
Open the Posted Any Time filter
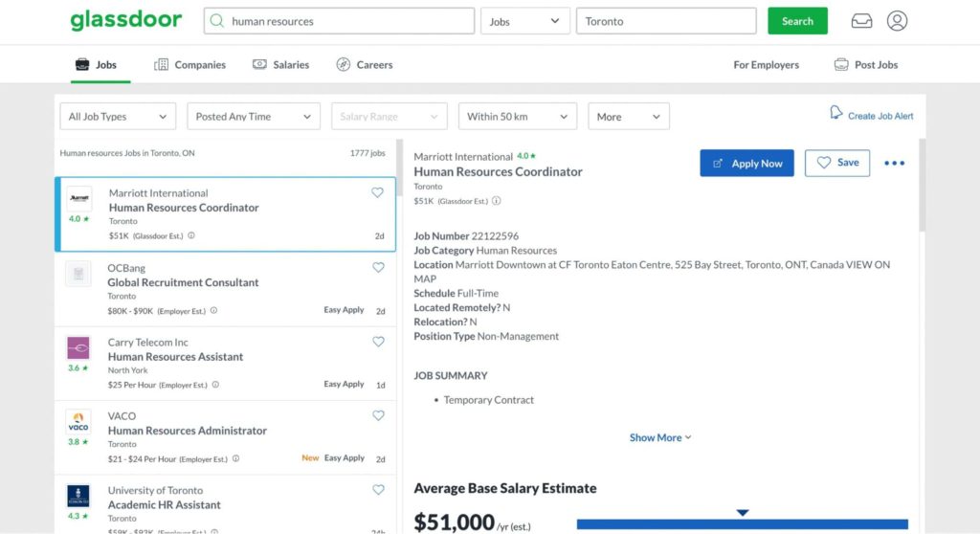pyautogui.click(x=253, y=117)
